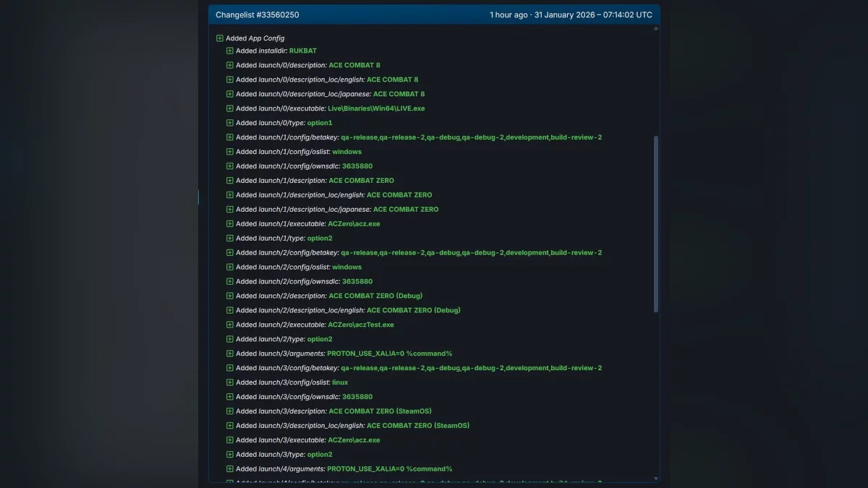Click 'PROTON_USE_XALIA=0 %command%' in launch/4/arguments
The height and width of the screenshot is (488, 868).
coord(390,469)
